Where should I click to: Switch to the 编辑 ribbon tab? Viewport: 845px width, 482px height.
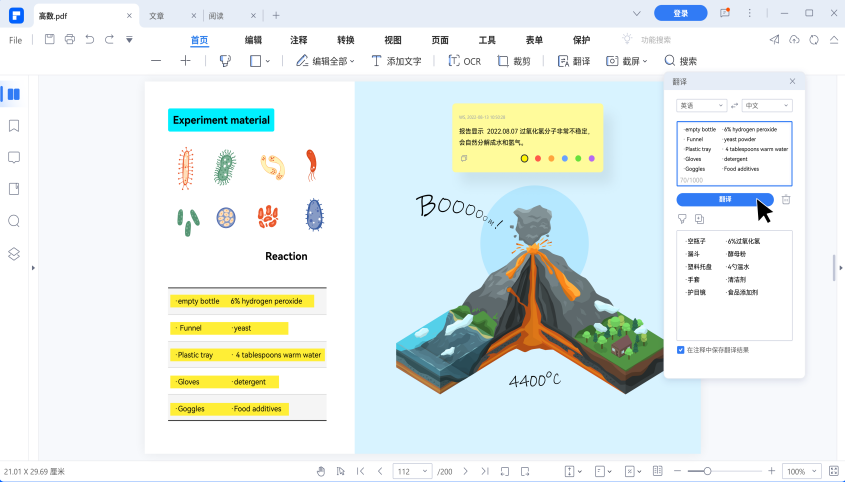(253, 40)
